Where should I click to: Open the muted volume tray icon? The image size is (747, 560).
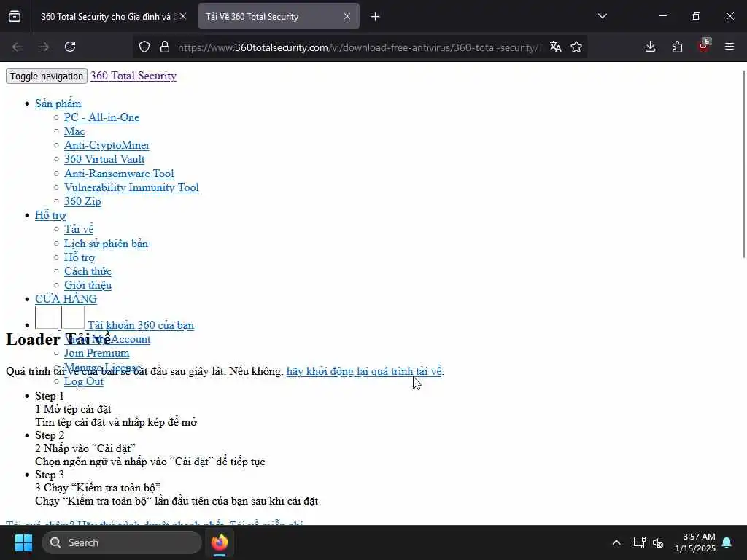coord(658,542)
